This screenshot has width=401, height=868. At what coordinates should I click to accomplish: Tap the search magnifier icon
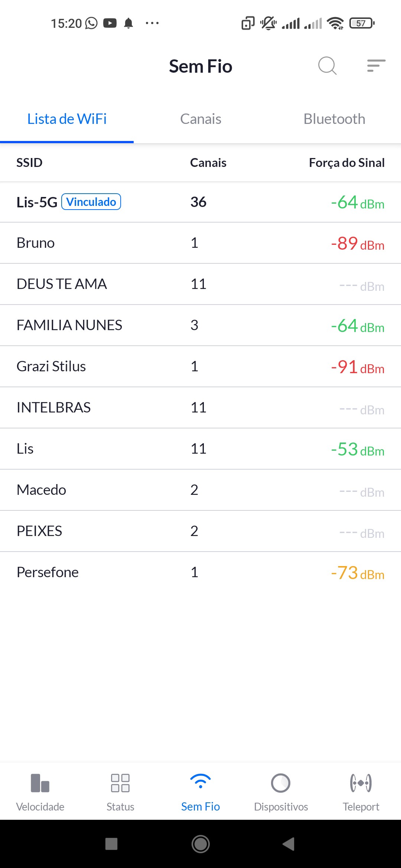tap(327, 66)
